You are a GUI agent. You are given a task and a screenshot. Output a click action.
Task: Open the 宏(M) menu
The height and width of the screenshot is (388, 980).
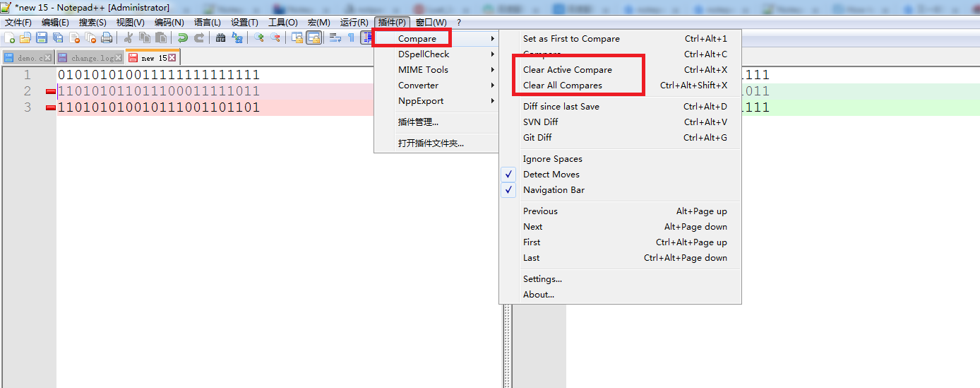coord(319,23)
